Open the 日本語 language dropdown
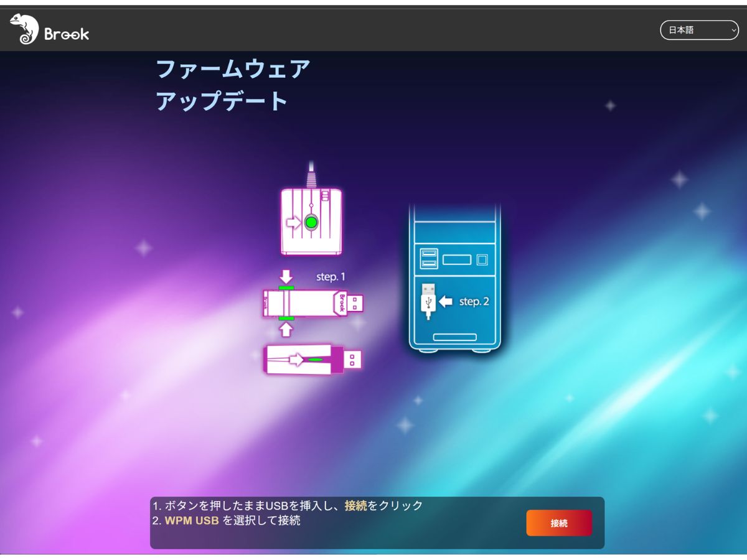Viewport: 747px width, 560px height. click(698, 30)
